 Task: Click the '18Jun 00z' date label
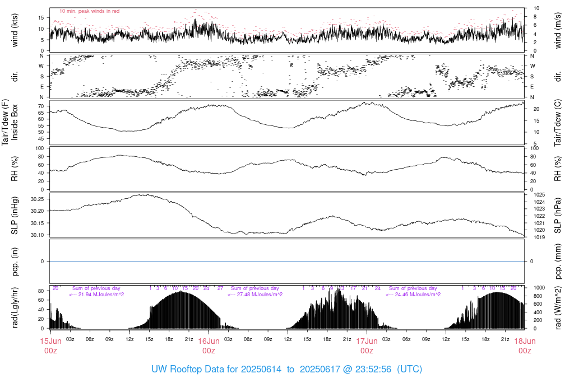[525, 346]
